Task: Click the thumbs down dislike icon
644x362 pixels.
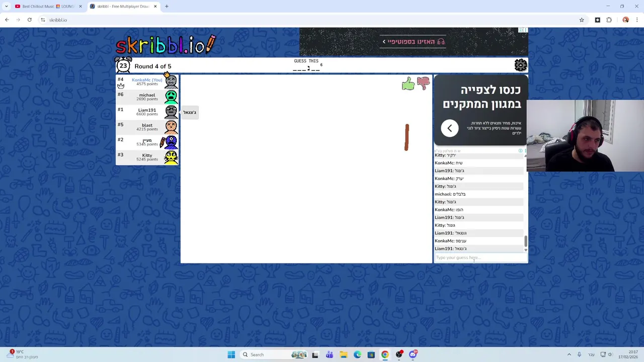Action: pyautogui.click(x=423, y=83)
